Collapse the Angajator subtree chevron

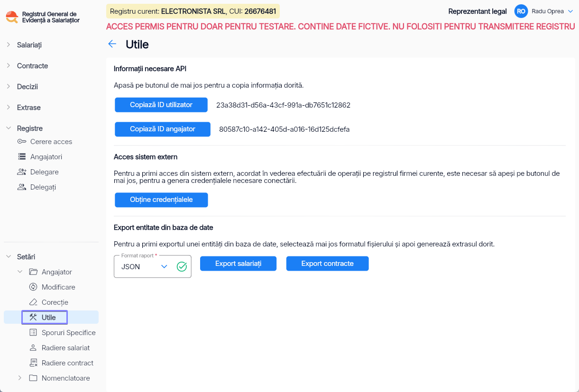pos(20,272)
